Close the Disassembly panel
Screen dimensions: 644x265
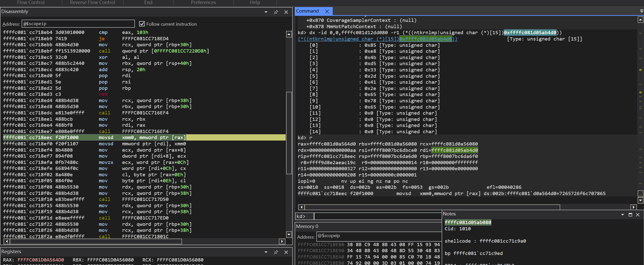click(x=286, y=12)
